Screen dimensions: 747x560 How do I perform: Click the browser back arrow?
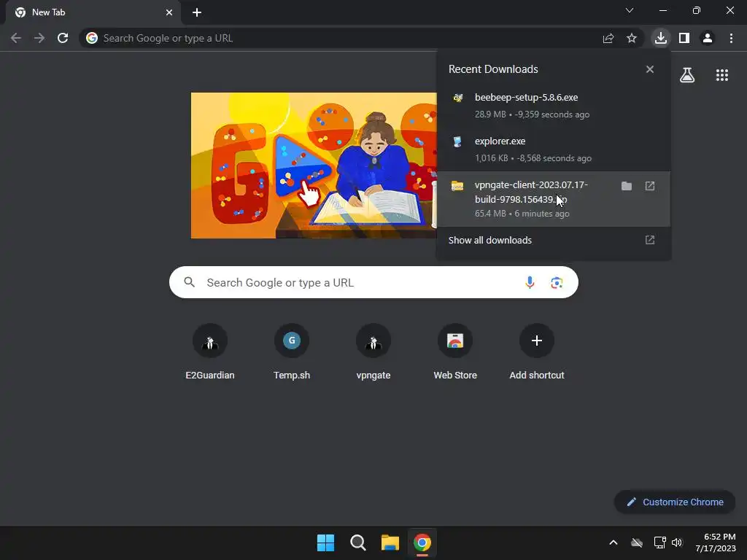click(x=16, y=38)
